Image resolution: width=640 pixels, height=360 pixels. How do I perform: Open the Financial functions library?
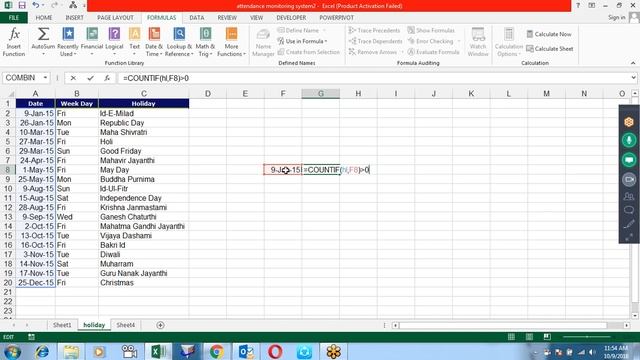pos(92,42)
